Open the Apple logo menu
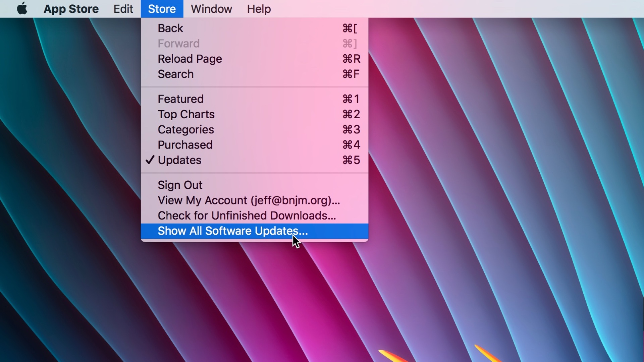Image resolution: width=644 pixels, height=362 pixels. point(22,9)
